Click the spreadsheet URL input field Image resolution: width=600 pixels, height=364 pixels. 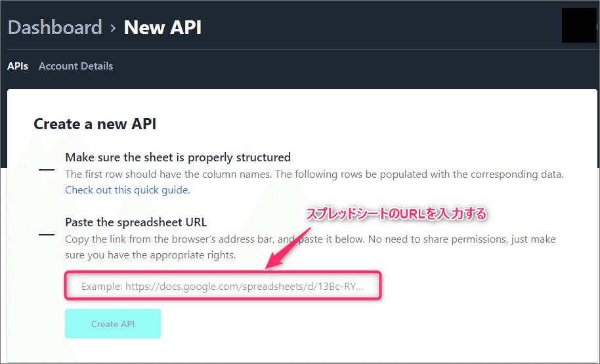[223, 286]
